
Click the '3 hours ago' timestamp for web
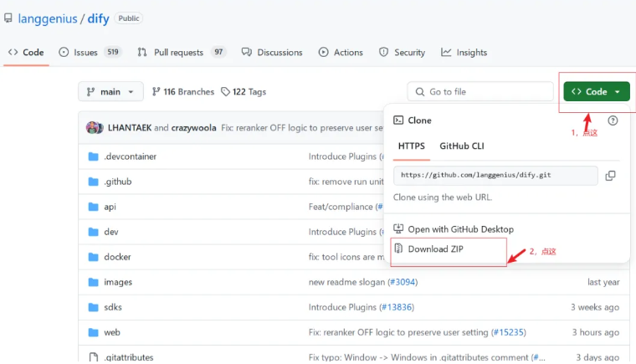click(596, 333)
